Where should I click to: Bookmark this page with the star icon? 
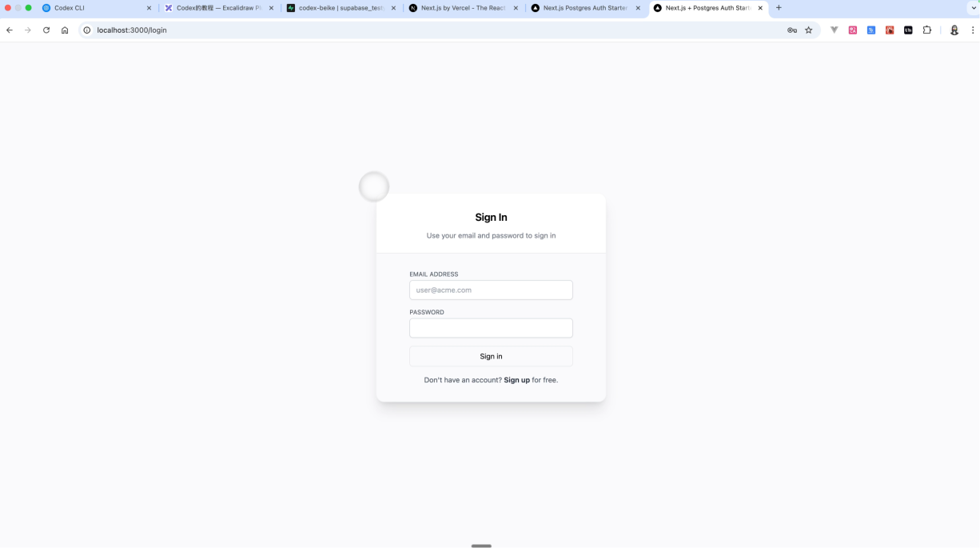pyautogui.click(x=808, y=30)
